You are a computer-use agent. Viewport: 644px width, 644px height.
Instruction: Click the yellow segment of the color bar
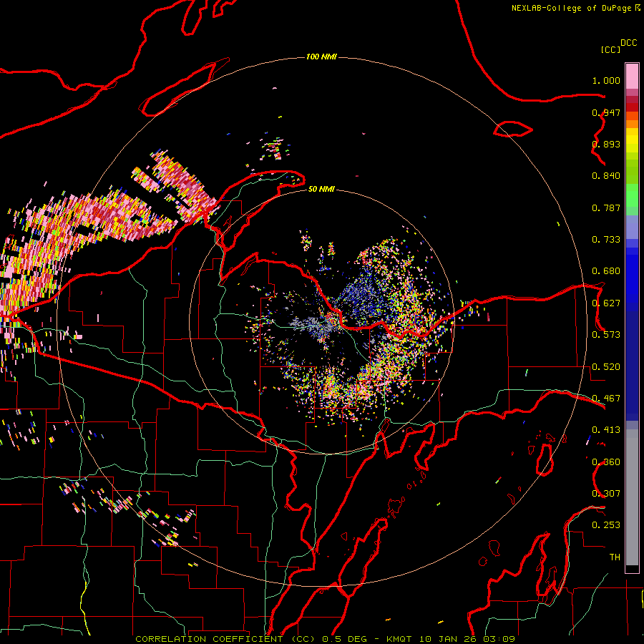632,140
